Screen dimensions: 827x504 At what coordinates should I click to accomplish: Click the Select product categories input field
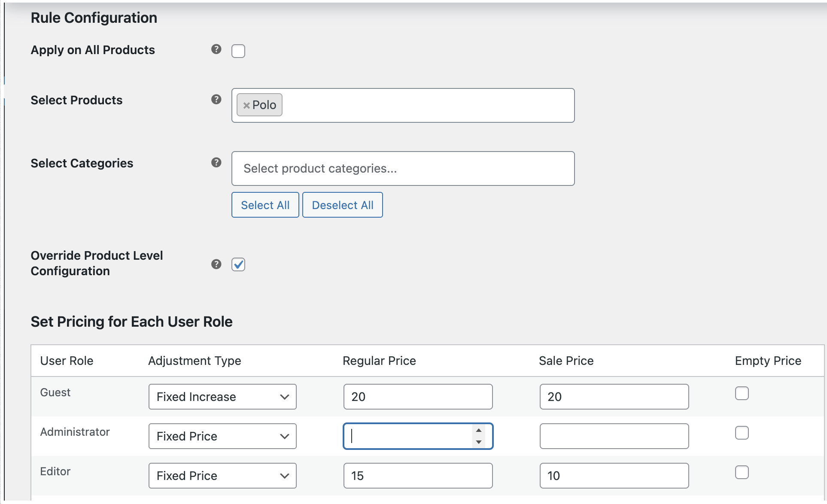click(x=403, y=168)
